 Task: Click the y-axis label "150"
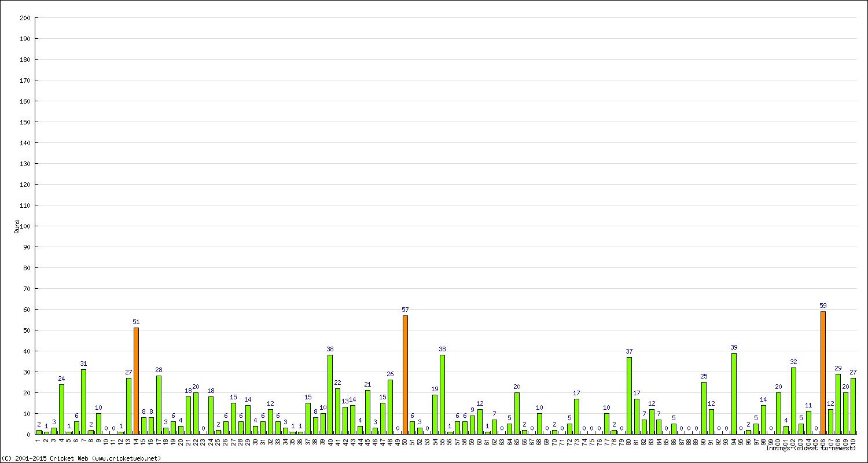[x=25, y=122]
